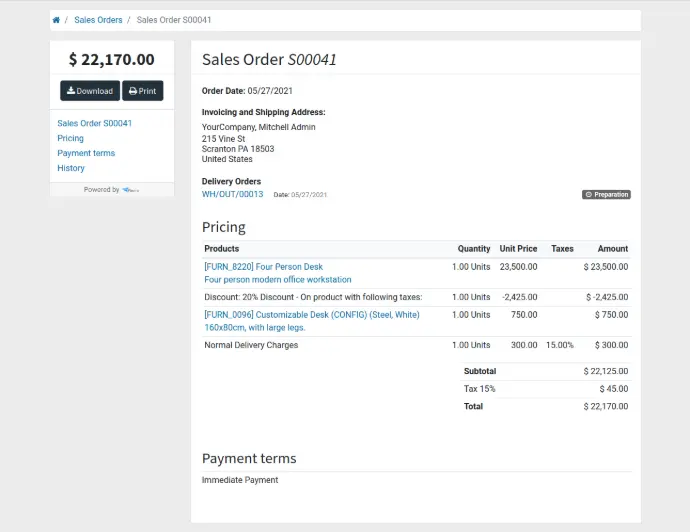Viewport: 690px width, 532px height.
Task: Print the sales order
Action: pos(143,91)
